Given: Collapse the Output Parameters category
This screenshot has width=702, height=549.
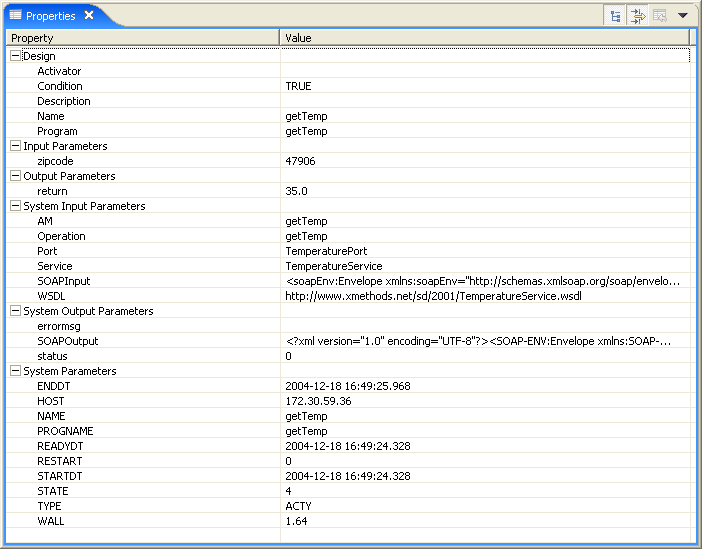Looking at the screenshot, I should tap(15, 176).
